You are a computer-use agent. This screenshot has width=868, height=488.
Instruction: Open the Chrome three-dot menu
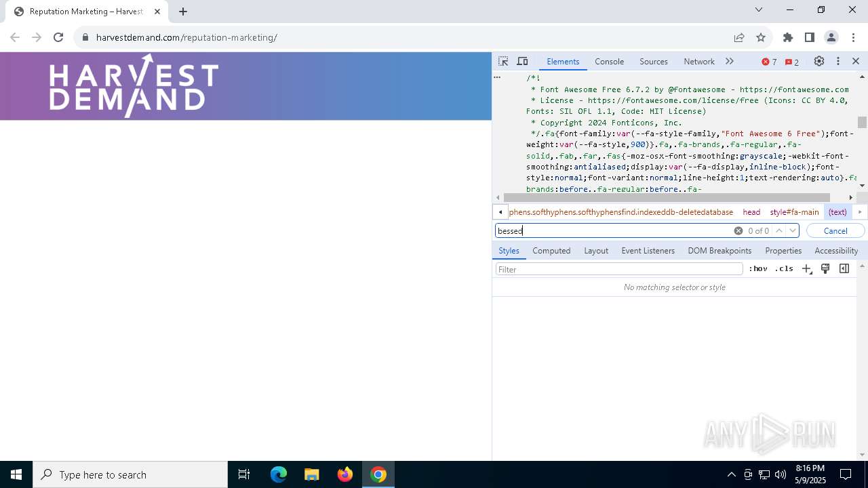[853, 37]
